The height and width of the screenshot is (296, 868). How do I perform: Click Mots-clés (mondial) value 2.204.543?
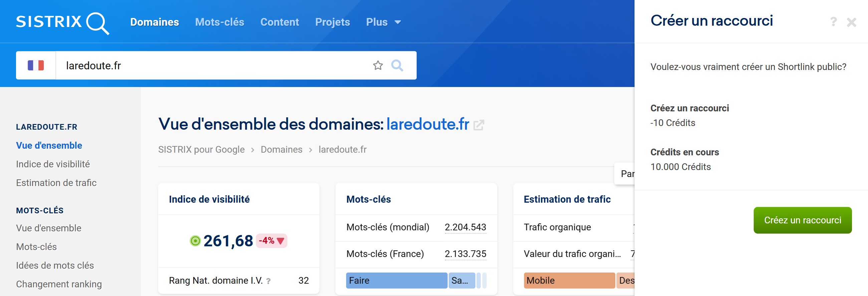coord(465,227)
